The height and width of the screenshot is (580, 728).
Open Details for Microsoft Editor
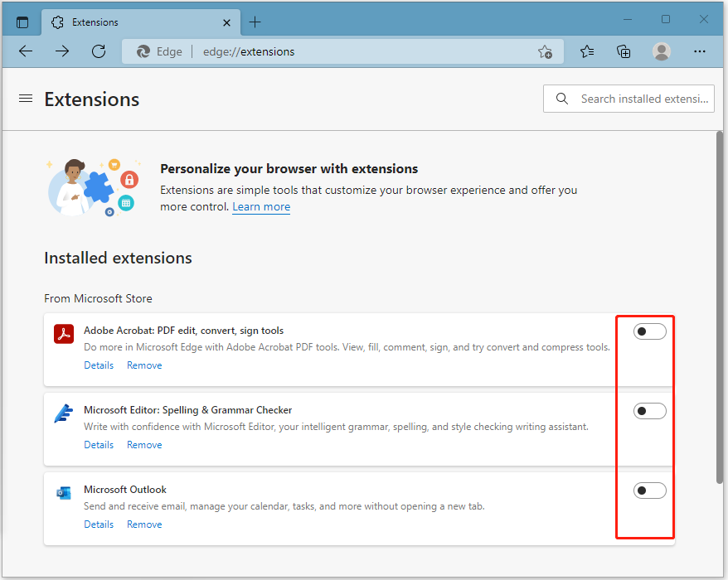pyautogui.click(x=99, y=444)
